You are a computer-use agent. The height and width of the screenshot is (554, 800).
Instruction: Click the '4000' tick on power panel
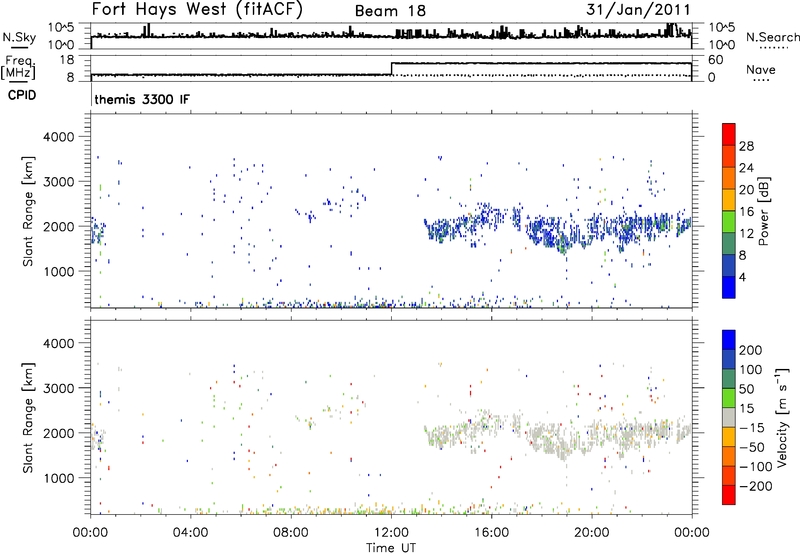58,137
